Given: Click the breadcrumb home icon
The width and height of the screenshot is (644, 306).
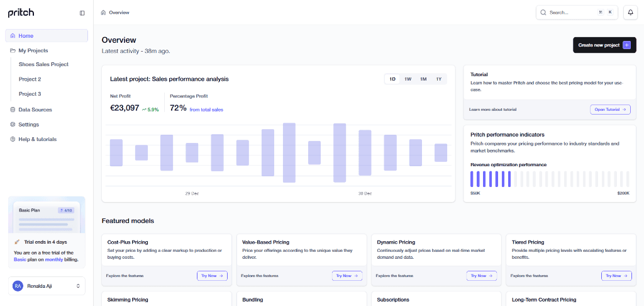Looking at the screenshot, I should click(104, 13).
